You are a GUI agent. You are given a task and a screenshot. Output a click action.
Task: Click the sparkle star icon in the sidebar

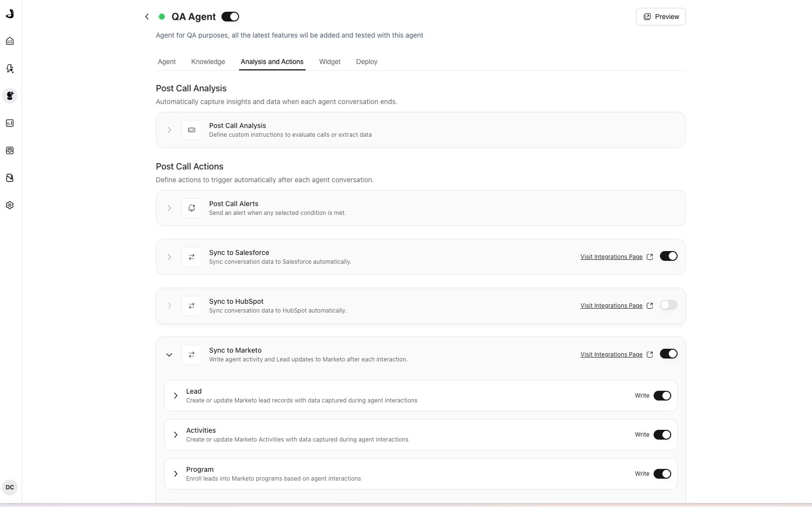point(10,68)
